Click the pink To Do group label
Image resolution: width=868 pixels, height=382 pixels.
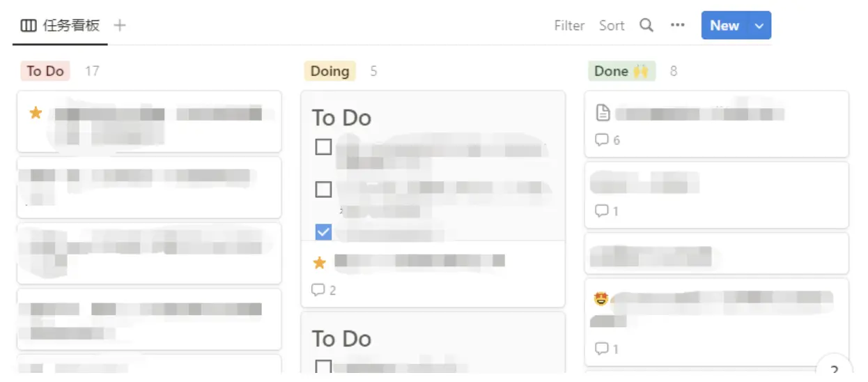pos(45,71)
